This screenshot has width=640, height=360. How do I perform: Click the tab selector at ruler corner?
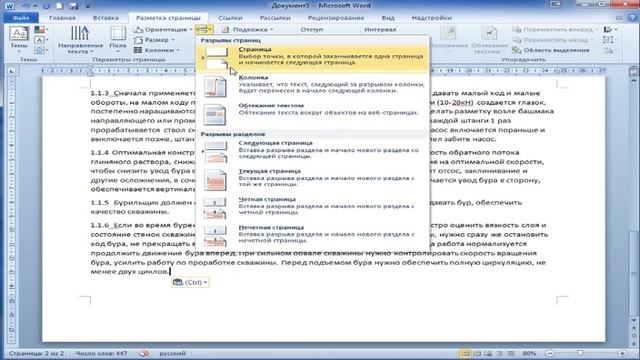(11, 71)
